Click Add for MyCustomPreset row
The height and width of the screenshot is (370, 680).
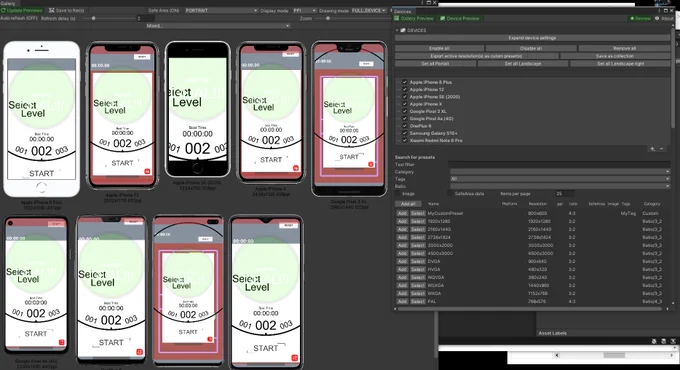pos(402,213)
